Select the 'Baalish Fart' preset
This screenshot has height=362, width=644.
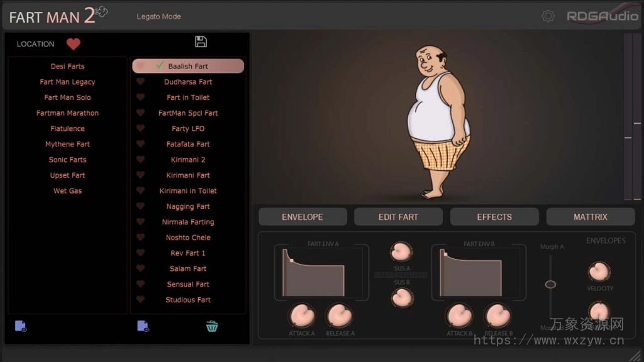tap(187, 66)
